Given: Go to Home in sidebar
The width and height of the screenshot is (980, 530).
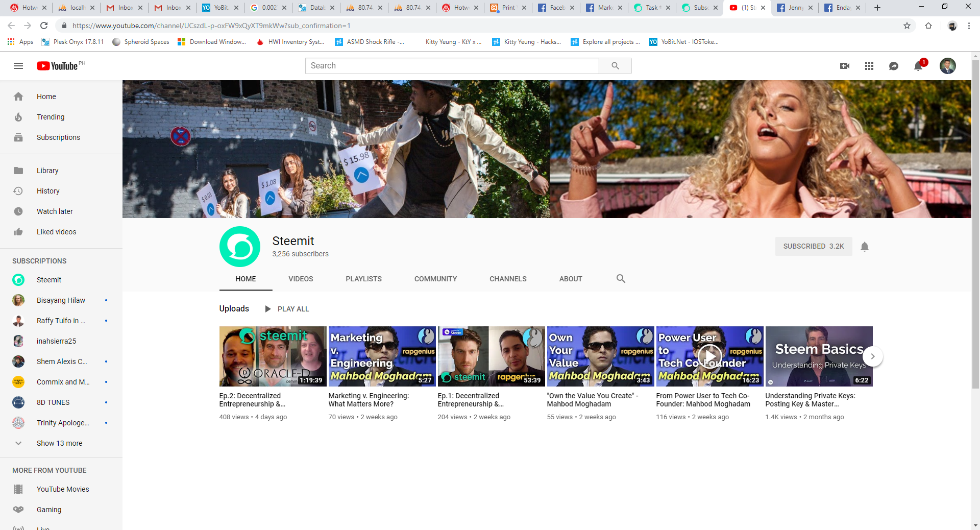Looking at the screenshot, I should tap(61, 97).
